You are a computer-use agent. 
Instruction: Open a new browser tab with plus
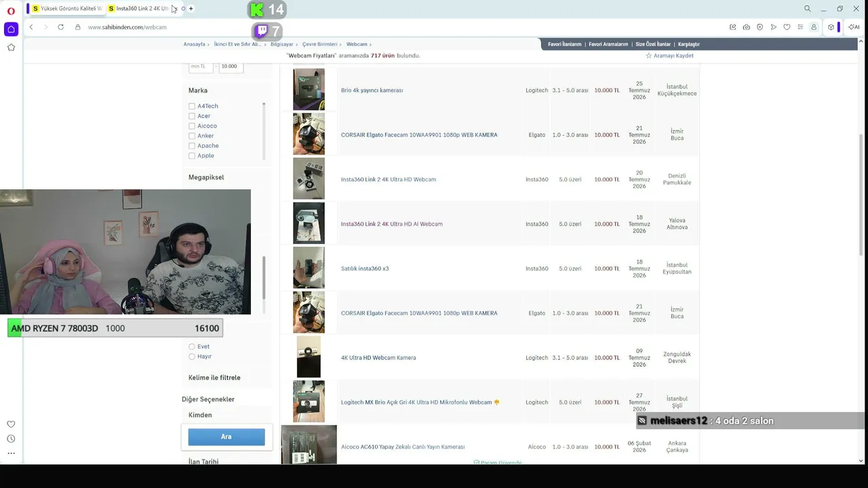pyautogui.click(x=191, y=9)
